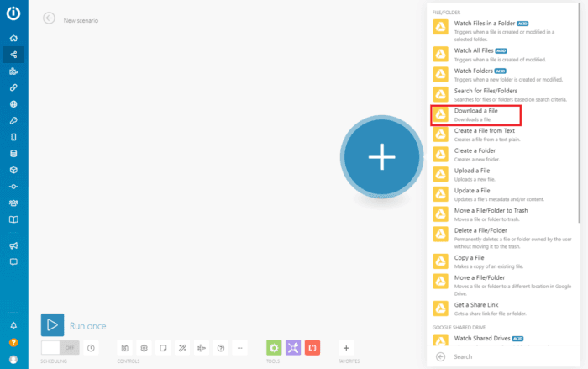Open the Notes icon in controls
The width and height of the screenshot is (588, 369).
pyautogui.click(x=163, y=348)
